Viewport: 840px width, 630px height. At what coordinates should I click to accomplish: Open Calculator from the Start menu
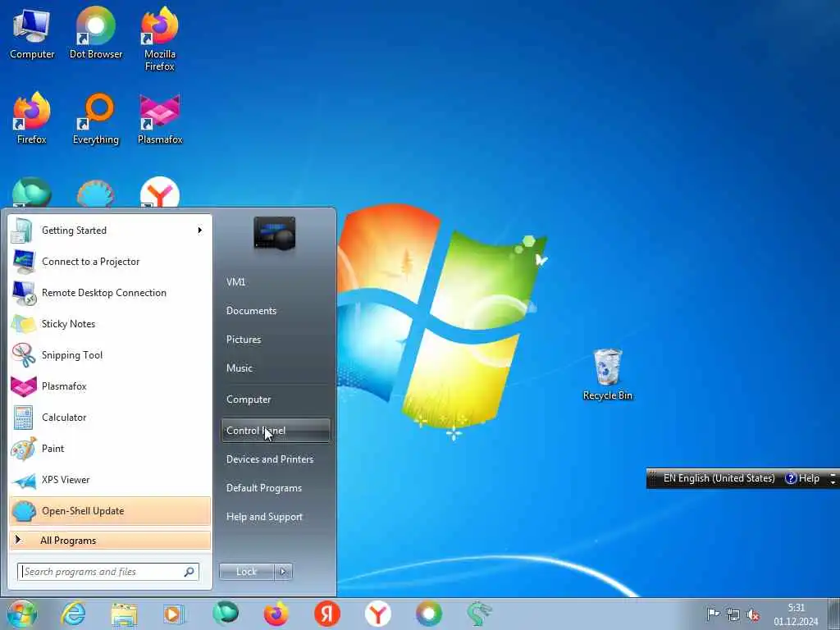coord(110,418)
